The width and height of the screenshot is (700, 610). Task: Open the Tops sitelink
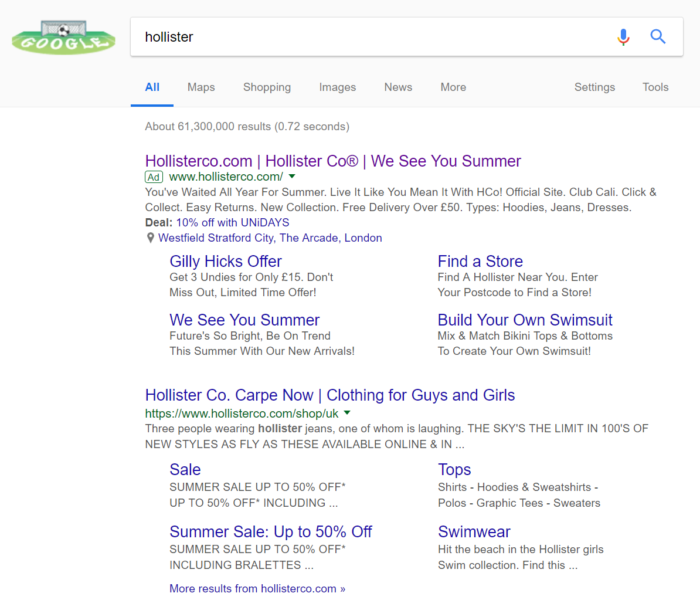coord(454,470)
